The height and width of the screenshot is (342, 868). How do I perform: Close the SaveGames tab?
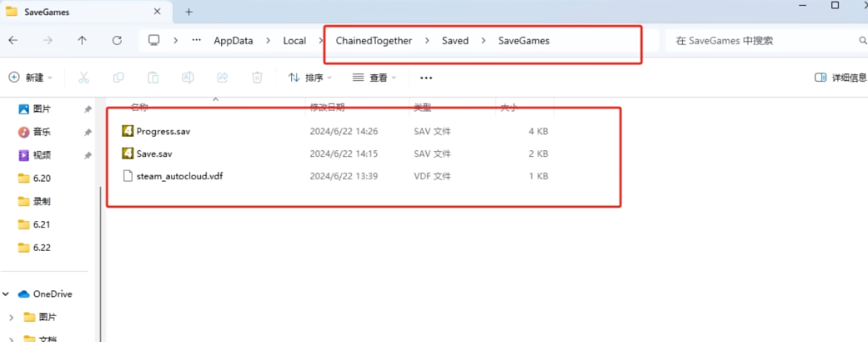(158, 11)
